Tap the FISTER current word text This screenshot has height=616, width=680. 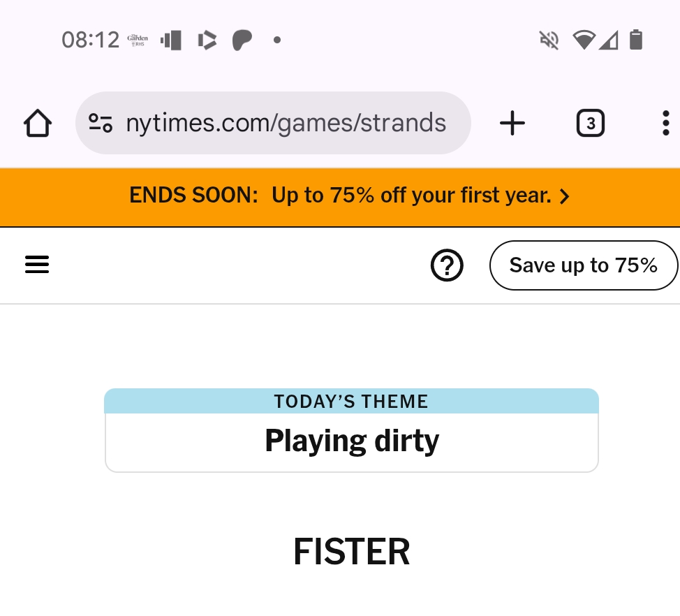tap(351, 552)
